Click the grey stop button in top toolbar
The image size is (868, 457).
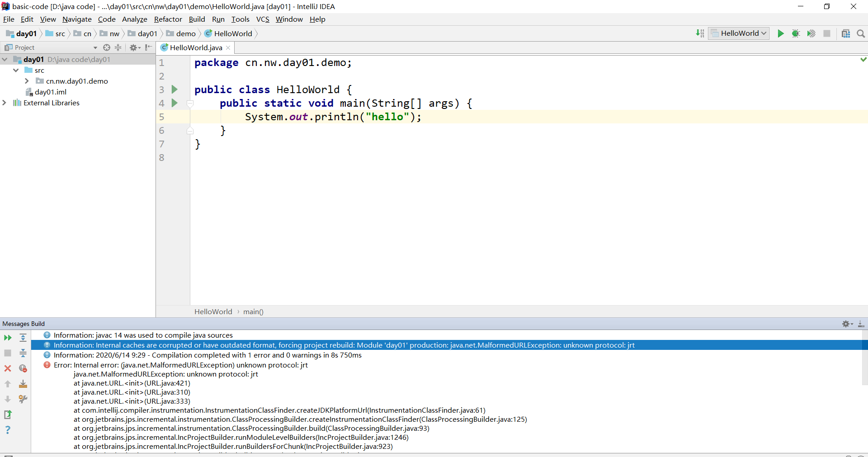[x=827, y=33]
